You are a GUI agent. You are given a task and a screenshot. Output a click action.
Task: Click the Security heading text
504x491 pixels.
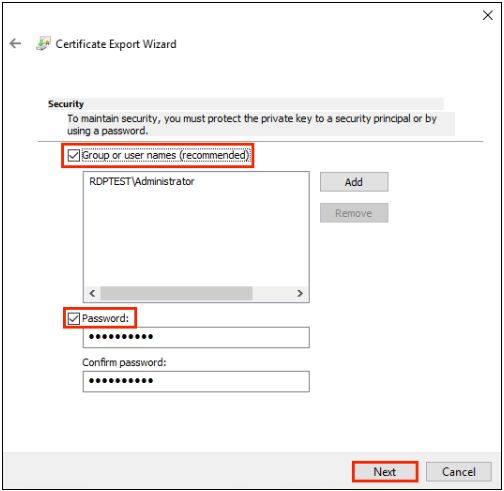coord(66,104)
